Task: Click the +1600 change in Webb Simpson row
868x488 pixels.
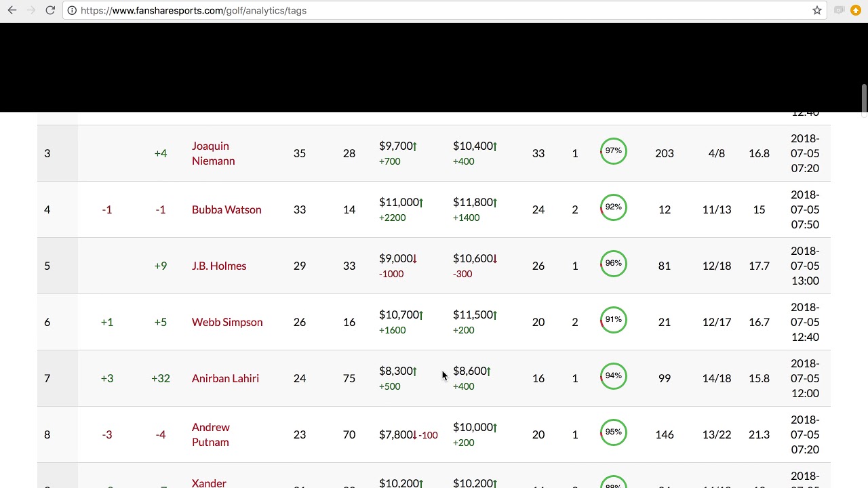Action: pos(393,330)
